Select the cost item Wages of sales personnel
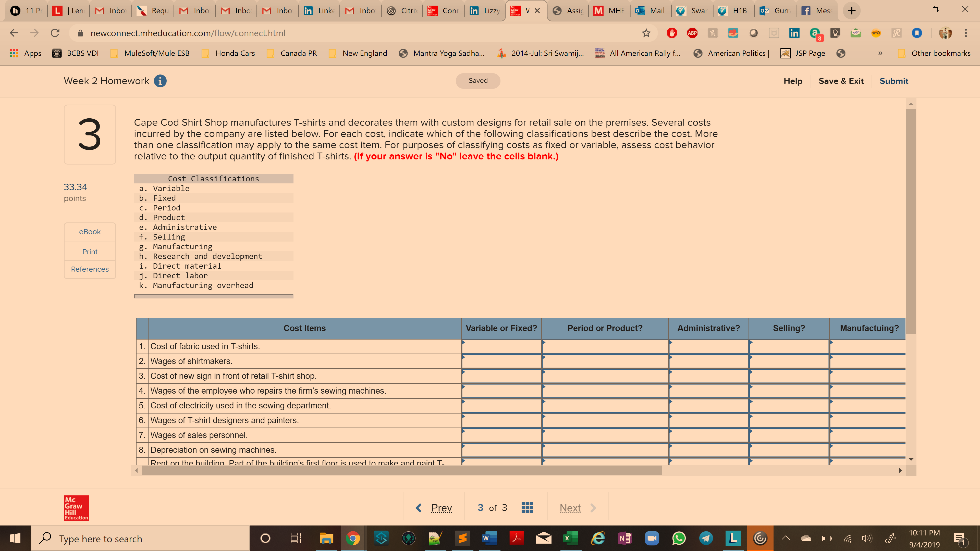The width and height of the screenshot is (980, 551). pos(199,435)
